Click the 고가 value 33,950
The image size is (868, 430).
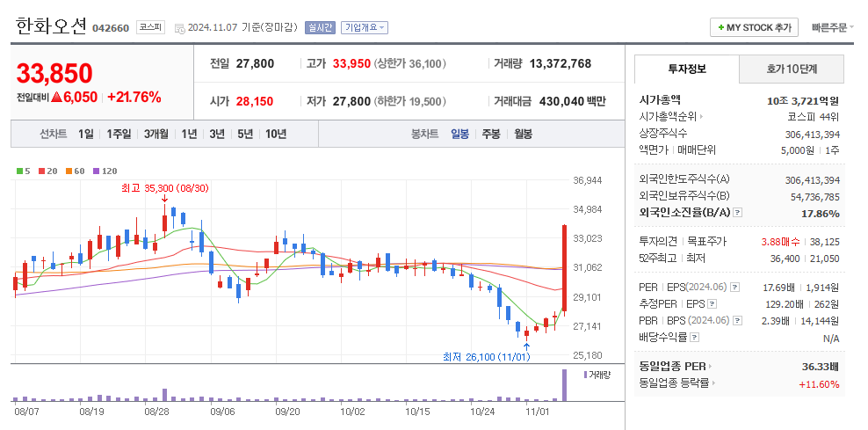point(351,63)
